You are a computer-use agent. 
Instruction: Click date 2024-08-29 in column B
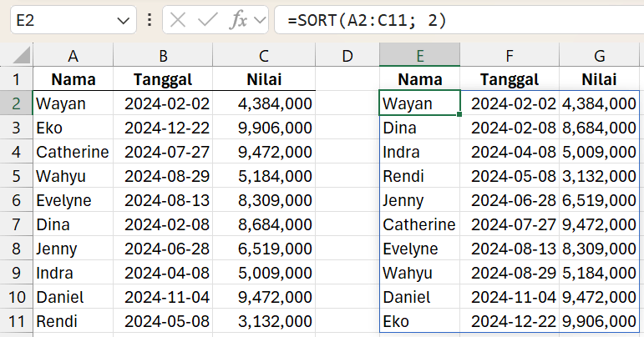163,176
